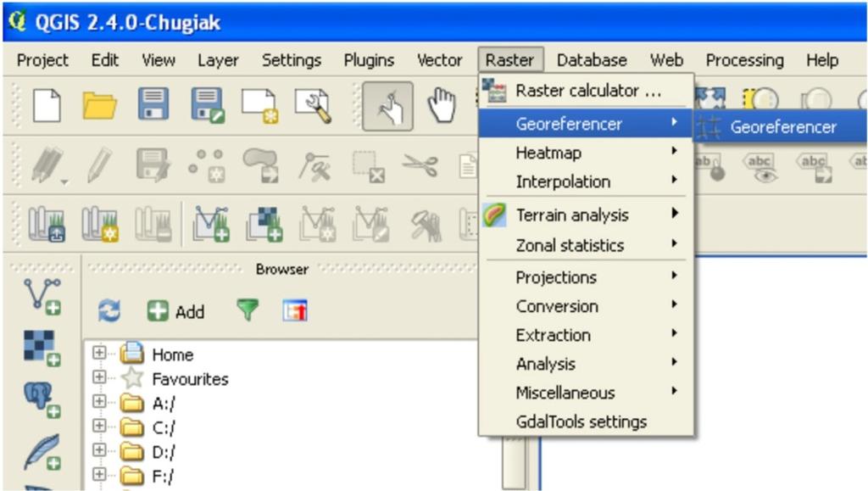Click Add SpatiaLite Layer feather icon
The width and height of the screenshot is (868, 491).
(x=42, y=452)
